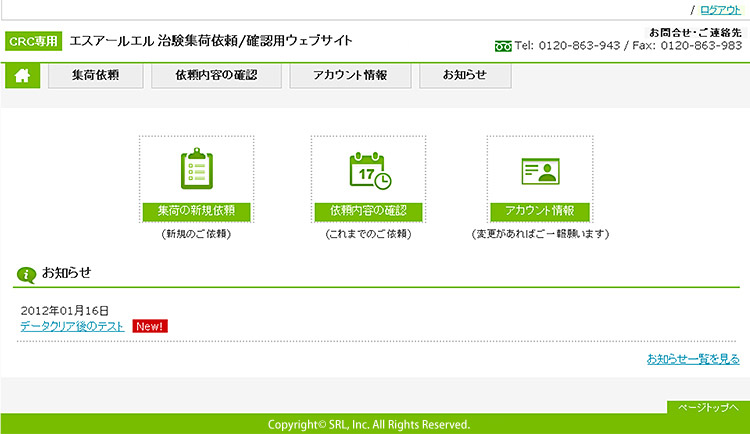
Task: Click the green info icon beside お知らせ heading
Action: pyautogui.click(x=28, y=272)
